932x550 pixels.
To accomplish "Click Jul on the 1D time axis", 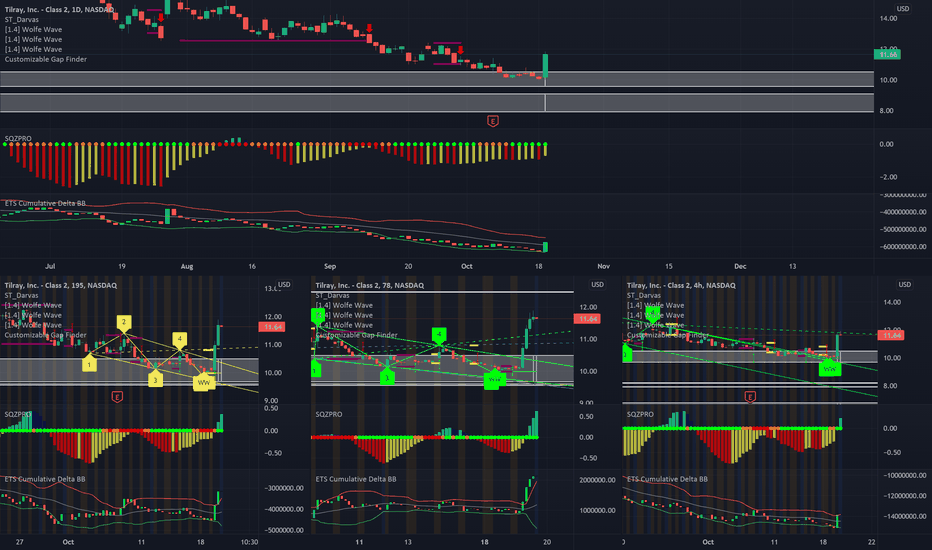I will point(51,266).
